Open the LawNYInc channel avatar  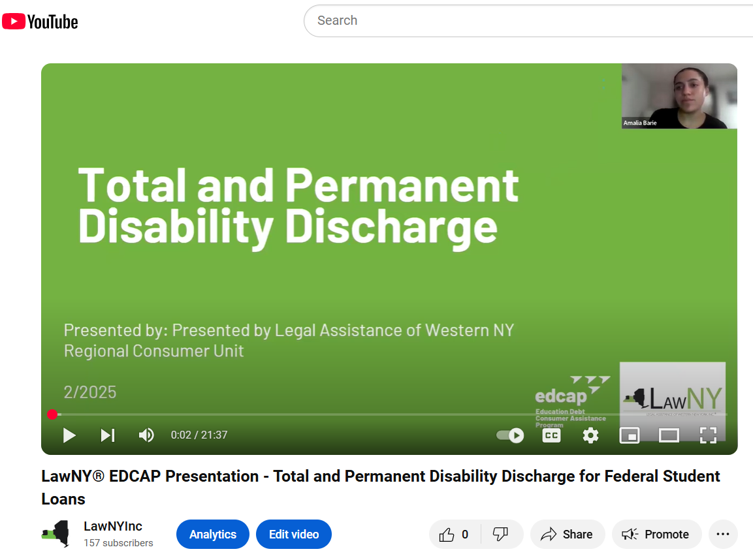point(56,534)
